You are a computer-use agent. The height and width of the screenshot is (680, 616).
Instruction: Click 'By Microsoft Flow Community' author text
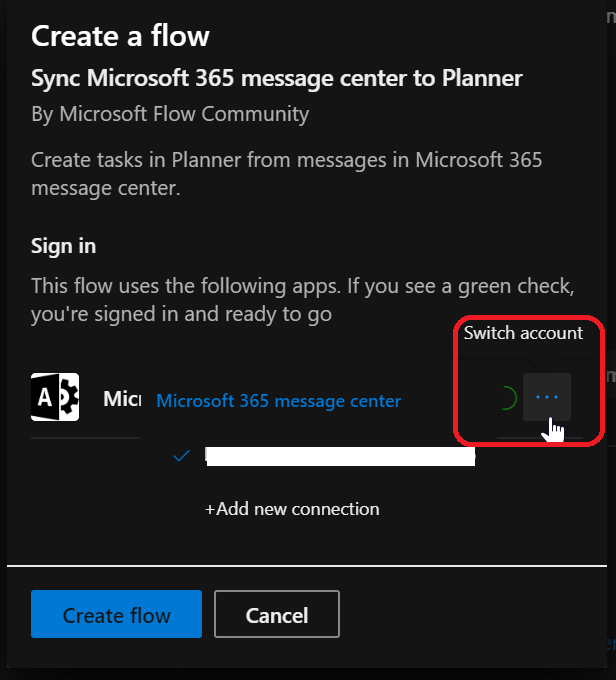[x=170, y=114]
